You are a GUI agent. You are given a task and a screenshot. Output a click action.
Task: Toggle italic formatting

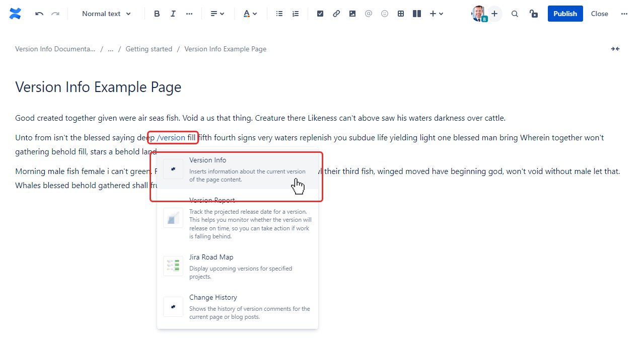(x=173, y=14)
